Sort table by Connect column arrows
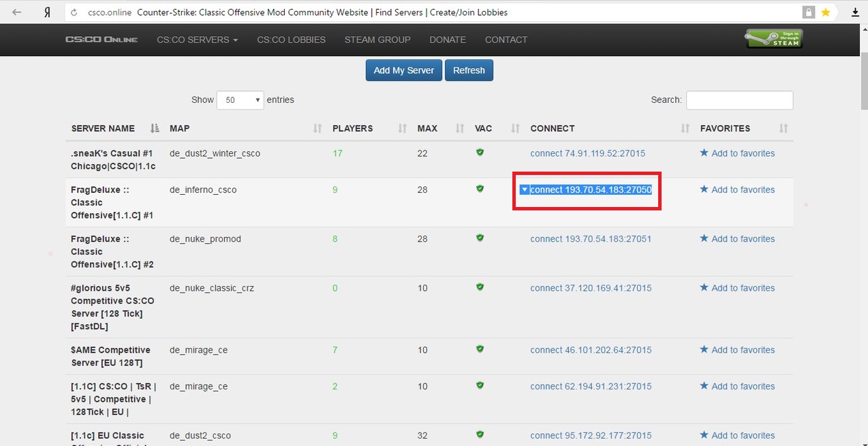Screen dimensions: 868x446 tap(685, 128)
